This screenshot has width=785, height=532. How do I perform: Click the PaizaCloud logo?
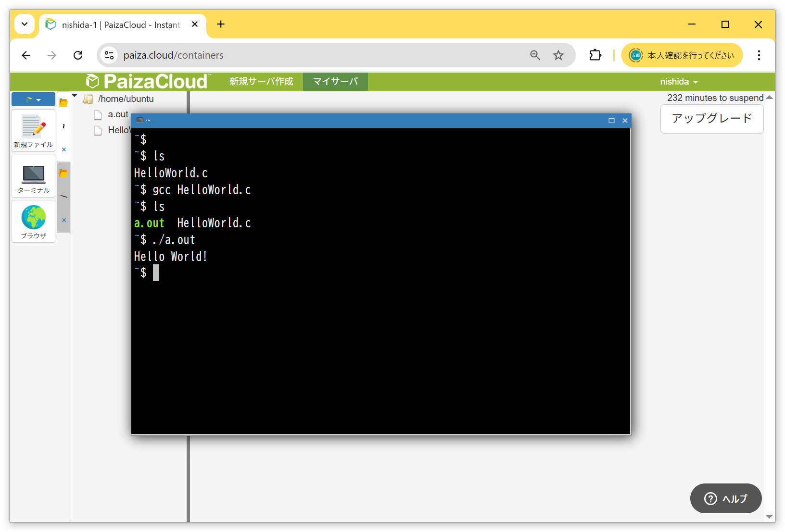[x=148, y=81]
